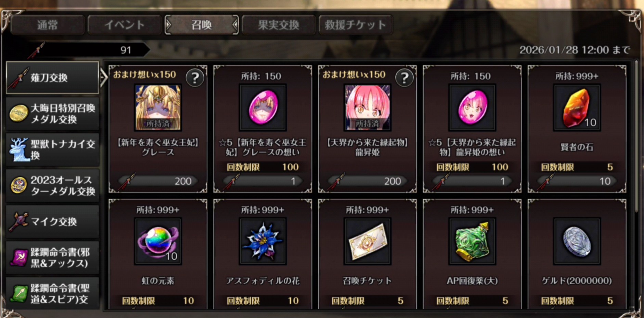Open マイク交換 category

point(53,222)
